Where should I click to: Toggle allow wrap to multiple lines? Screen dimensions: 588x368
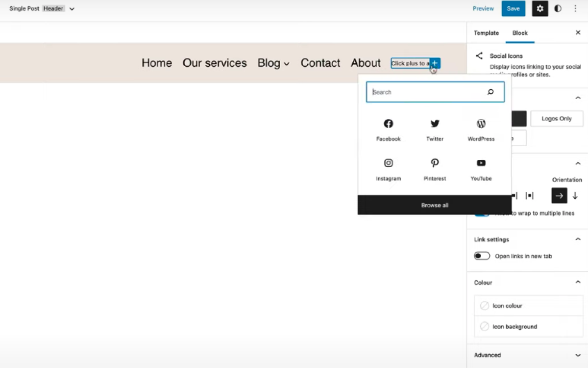point(482,213)
